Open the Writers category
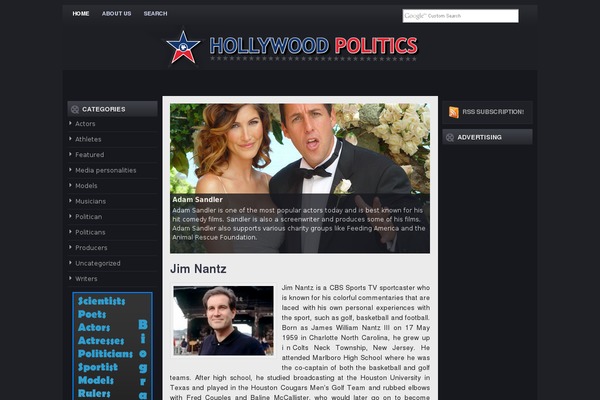This screenshot has height=400, width=600. [x=86, y=279]
